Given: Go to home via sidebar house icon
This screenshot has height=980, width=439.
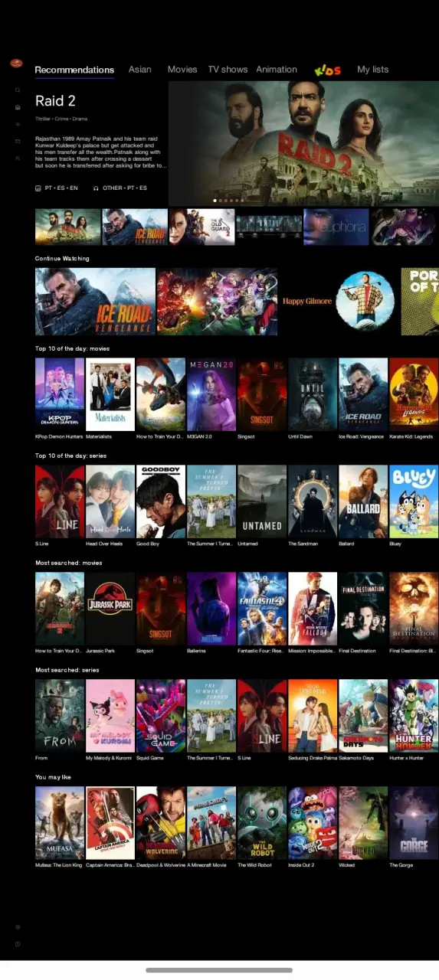Looking at the screenshot, I should [17, 106].
